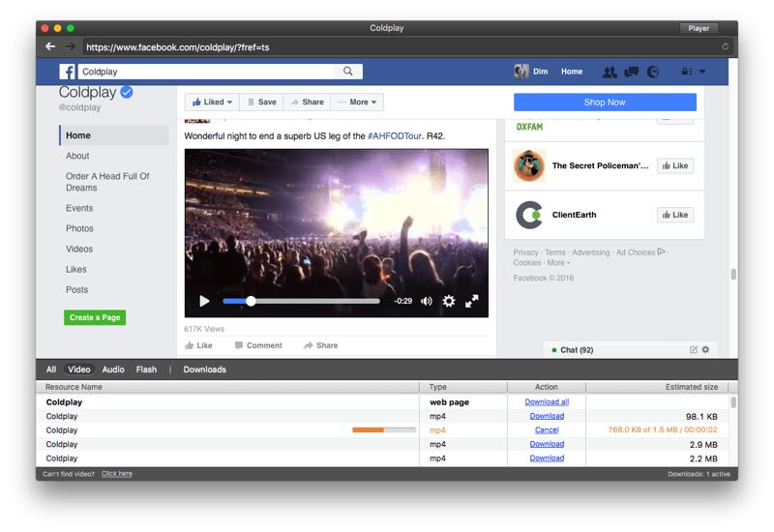
Task: Expand the Liked dropdown
Action: pyautogui.click(x=212, y=103)
